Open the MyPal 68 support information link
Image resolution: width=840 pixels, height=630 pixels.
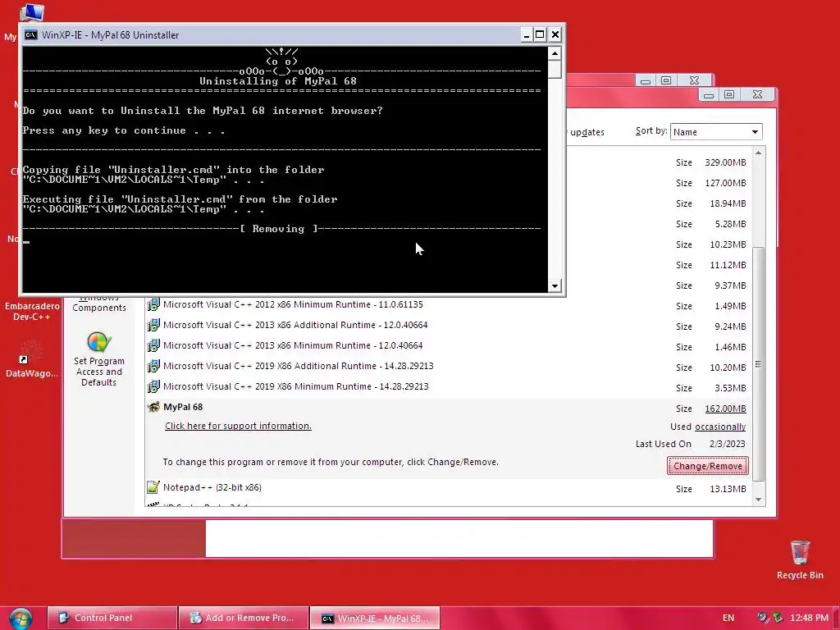pyautogui.click(x=238, y=426)
